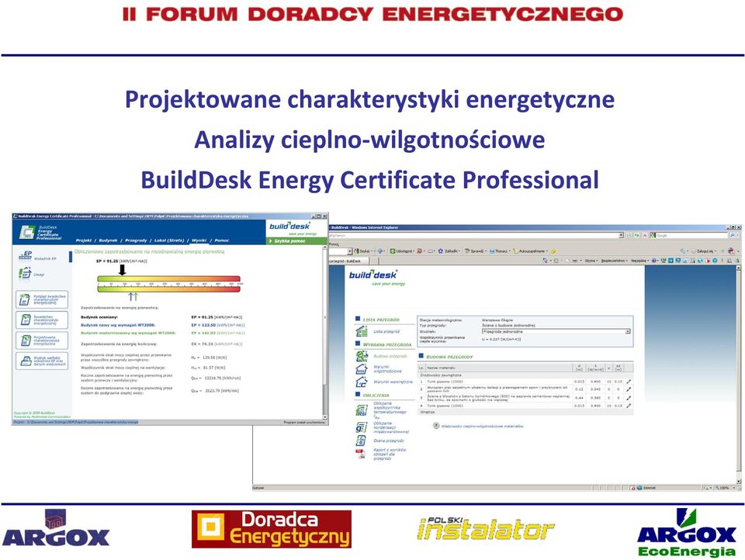Screen dimensions: 745x560
Task: Click the lower EP reference scale bar
Action: pyautogui.click(x=169, y=289)
